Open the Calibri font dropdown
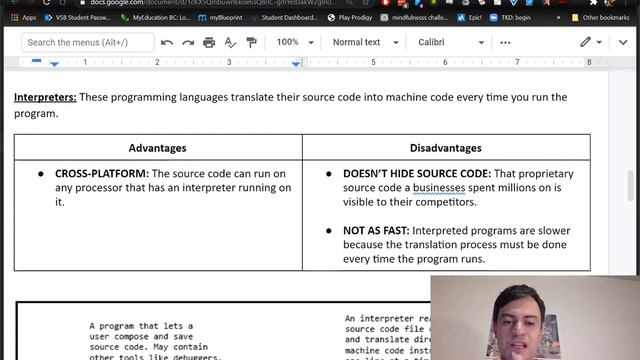This screenshot has width=640, height=360. tap(451, 42)
